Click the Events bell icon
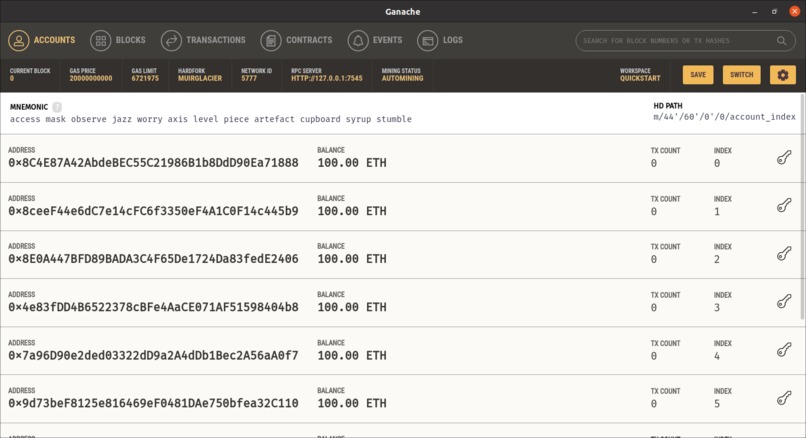The width and height of the screenshot is (806, 438). pos(358,41)
